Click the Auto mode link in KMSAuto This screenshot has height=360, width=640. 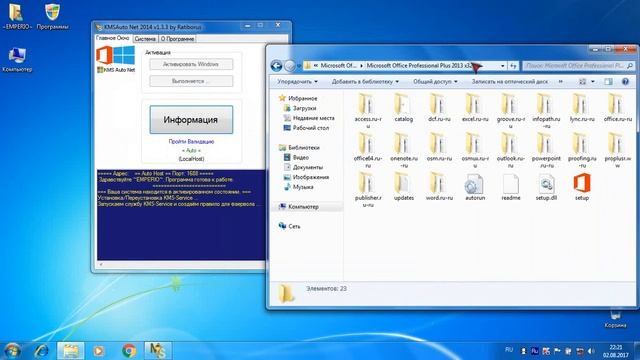pyautogui.click(x=191, y=151)
